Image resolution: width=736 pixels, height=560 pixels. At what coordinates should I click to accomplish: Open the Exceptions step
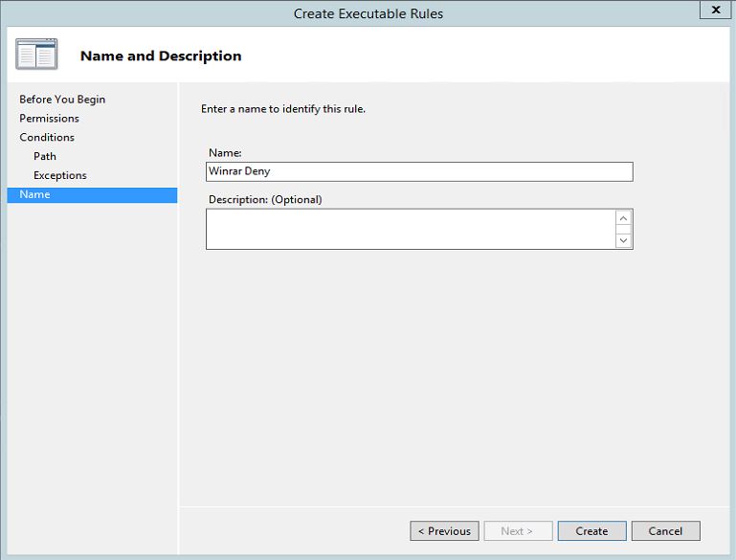(x=60, y=175)
